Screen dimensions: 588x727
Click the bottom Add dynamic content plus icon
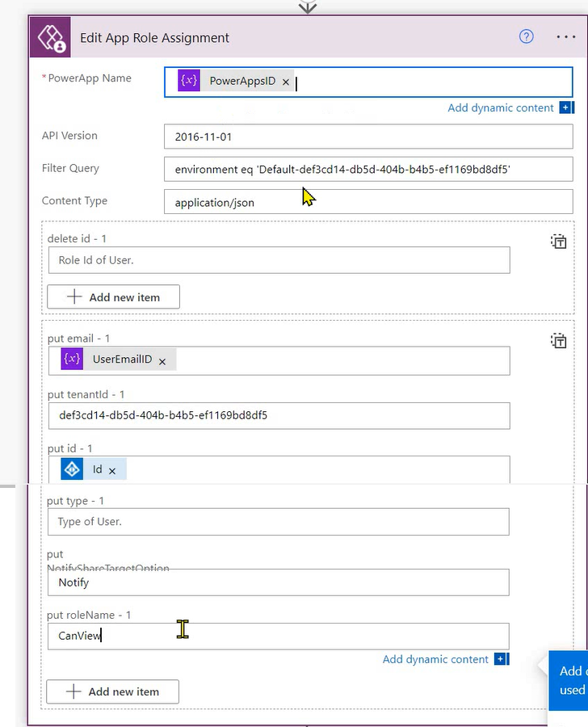[x=502, y=659]
